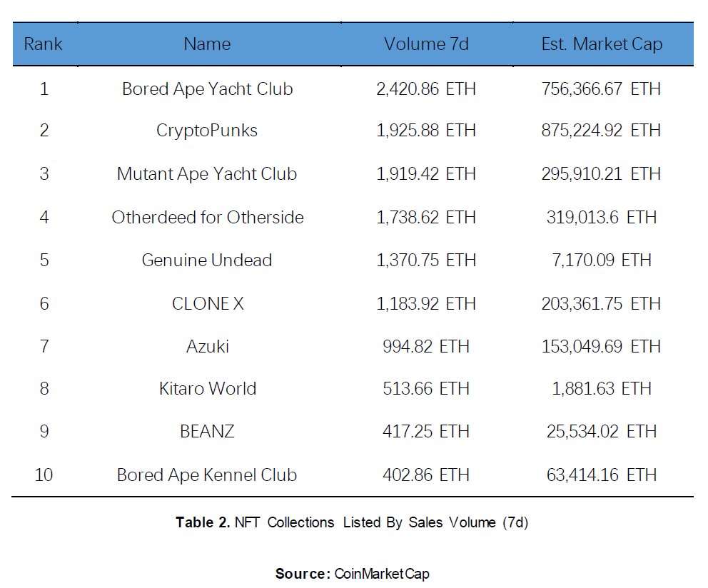
Task: Select the CLONE X name cell
Action: [x=208, y=303]
